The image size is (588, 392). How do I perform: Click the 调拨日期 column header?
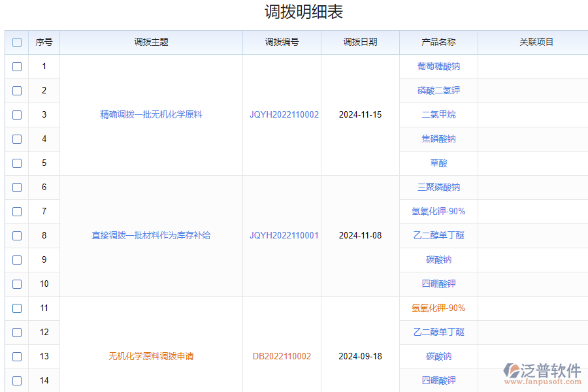click(360, 42)
